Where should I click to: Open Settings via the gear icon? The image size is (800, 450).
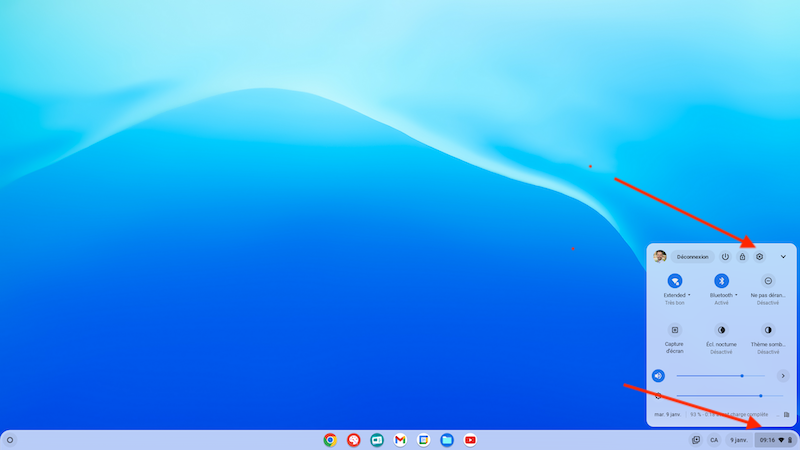tap(760, 257)
